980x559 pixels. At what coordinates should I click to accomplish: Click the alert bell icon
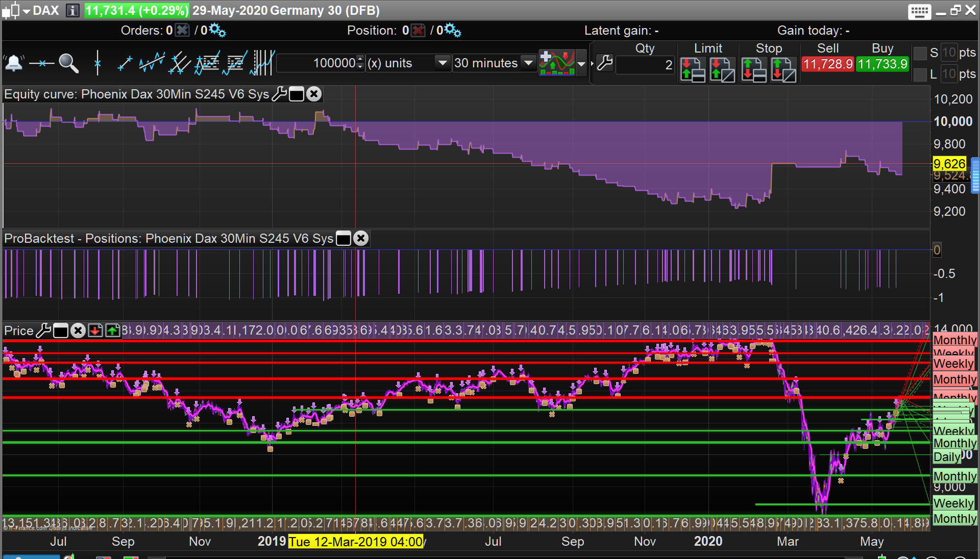[14, 63]
